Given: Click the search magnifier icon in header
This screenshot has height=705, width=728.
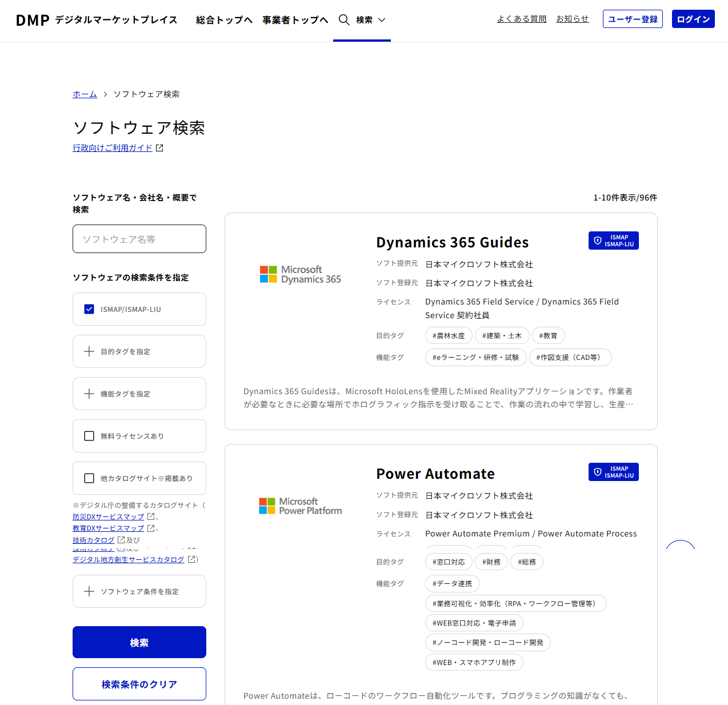Looking at the screenshot, I should tap(344, 20).
